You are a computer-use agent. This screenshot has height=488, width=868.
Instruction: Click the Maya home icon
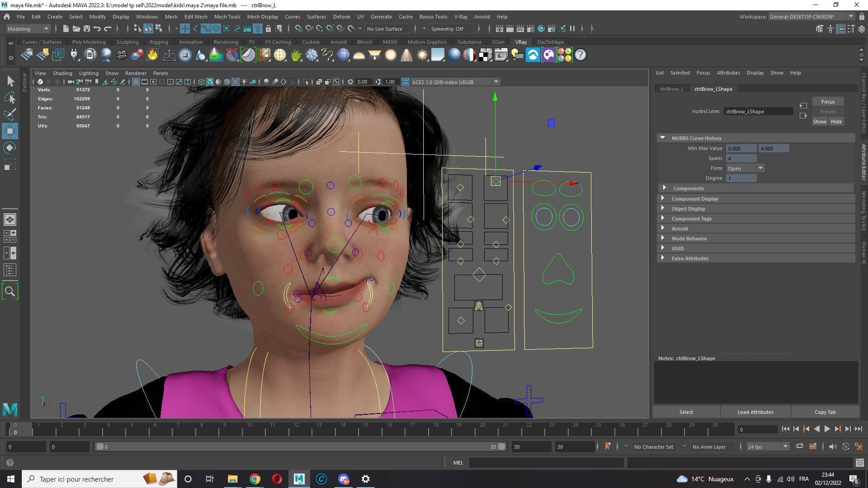tap(7, 17)
